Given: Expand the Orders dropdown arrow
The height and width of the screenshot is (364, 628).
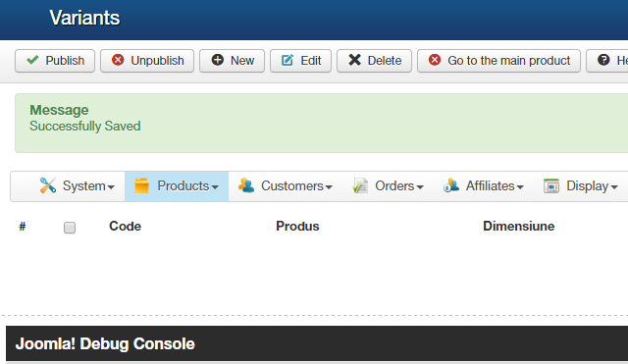Looking at the screenshot, I should [x=420, y=187].
